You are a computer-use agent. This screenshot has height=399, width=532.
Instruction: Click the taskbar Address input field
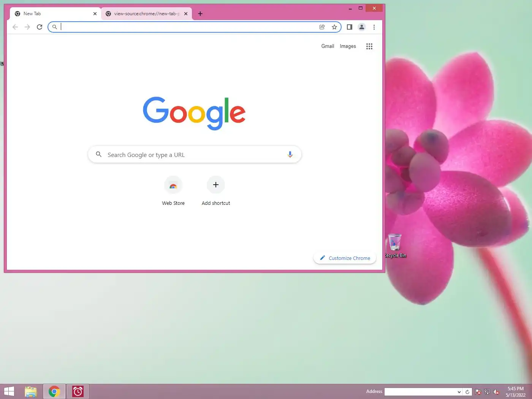(x=420, y=392)
